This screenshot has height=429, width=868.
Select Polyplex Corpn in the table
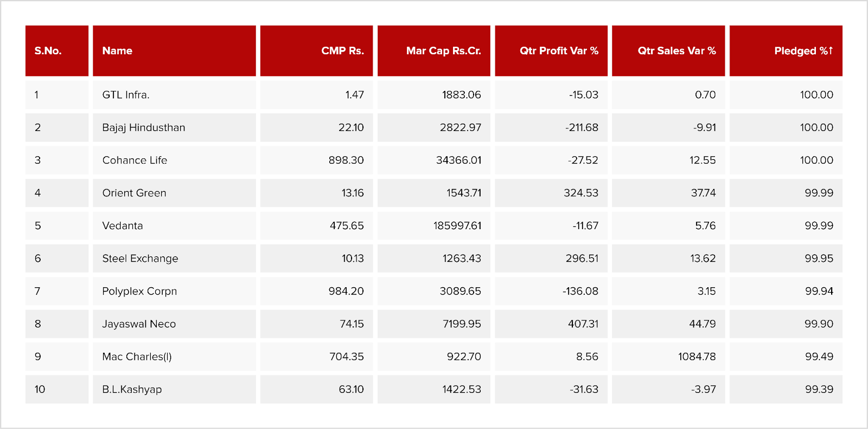coord(139,291)
